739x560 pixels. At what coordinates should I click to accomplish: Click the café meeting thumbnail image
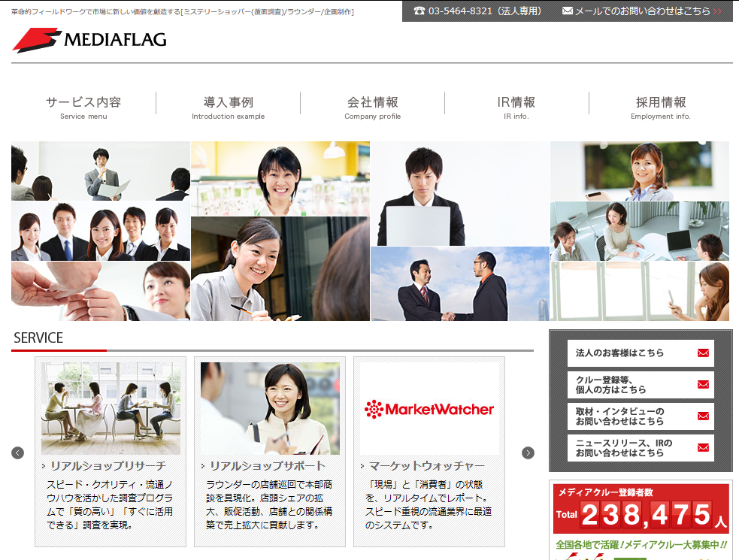click(111, 408)
